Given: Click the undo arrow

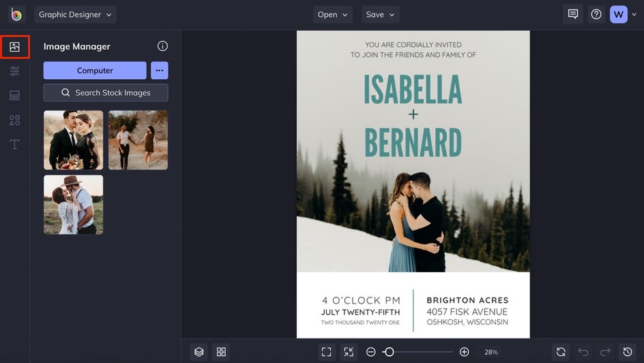Looking at the screenshot, I should [x=583, y=352].
